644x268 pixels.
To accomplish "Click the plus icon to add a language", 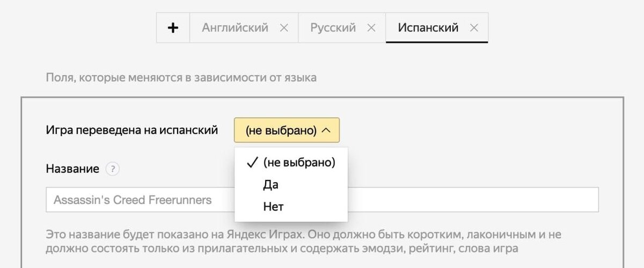I will [x=173, y=28].
